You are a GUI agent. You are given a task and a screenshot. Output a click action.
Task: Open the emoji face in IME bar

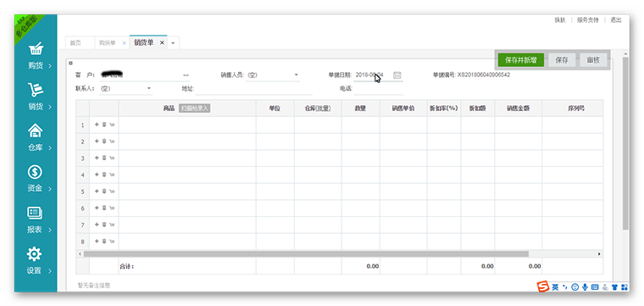point(575,287)
